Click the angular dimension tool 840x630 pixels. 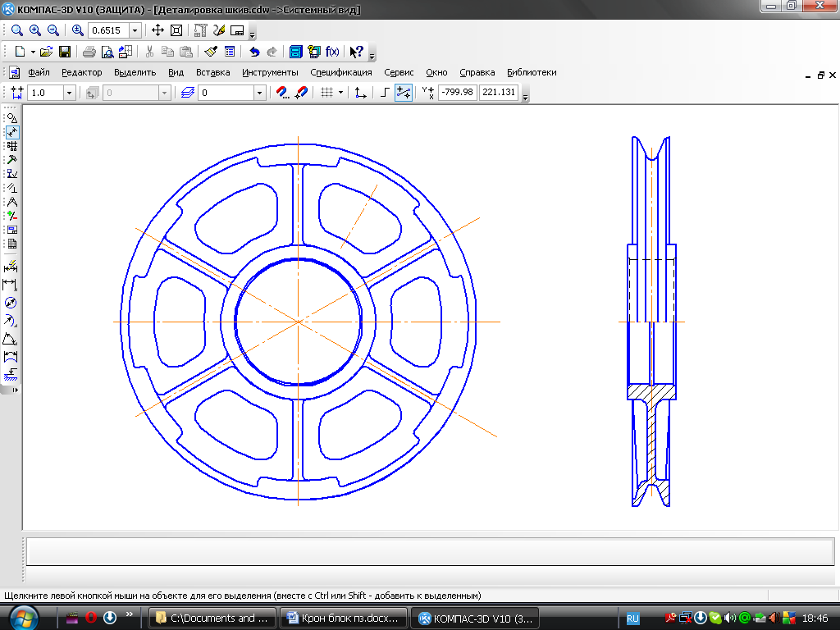(x=11, y=339)
